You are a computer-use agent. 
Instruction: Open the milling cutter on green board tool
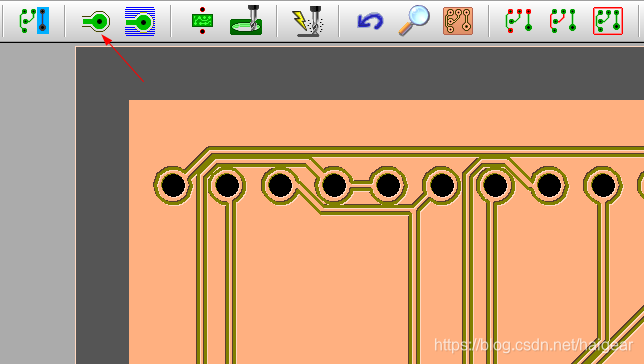click(246, 20)
